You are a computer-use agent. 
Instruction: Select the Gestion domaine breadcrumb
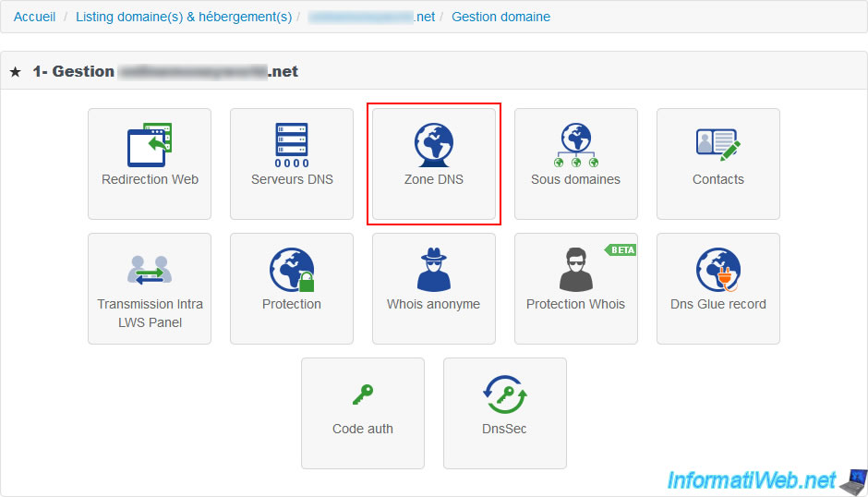click(500, 17)
